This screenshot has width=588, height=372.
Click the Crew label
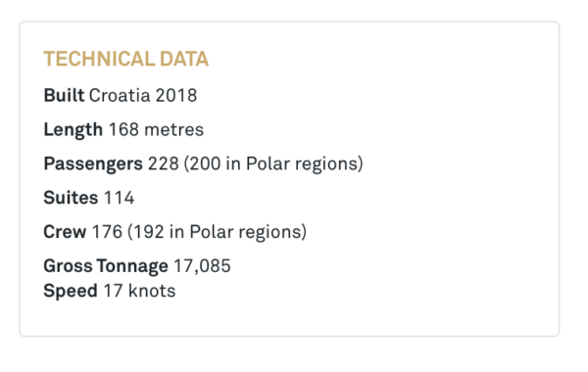65,231
